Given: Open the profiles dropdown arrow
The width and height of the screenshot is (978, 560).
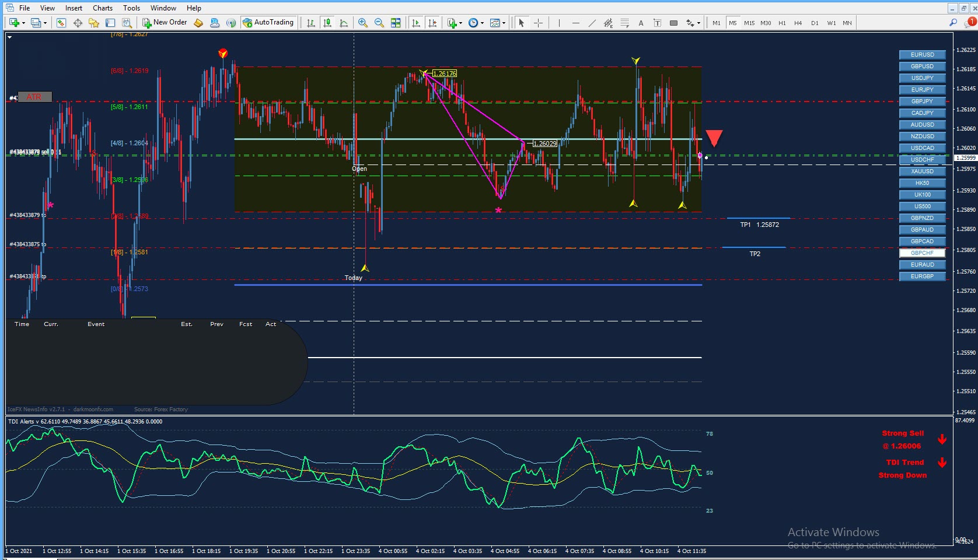Looking at the screenshot, I should (x=45, y=23).
